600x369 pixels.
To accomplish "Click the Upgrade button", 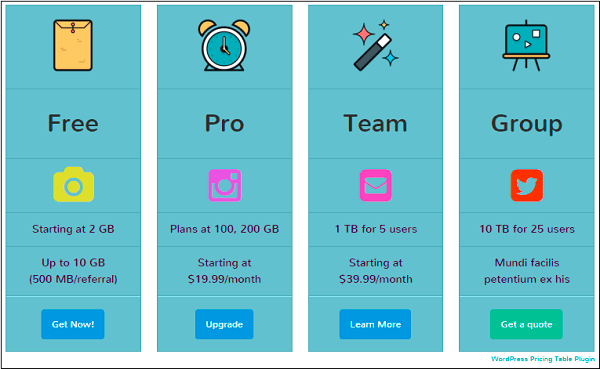I will pos(224,324).
